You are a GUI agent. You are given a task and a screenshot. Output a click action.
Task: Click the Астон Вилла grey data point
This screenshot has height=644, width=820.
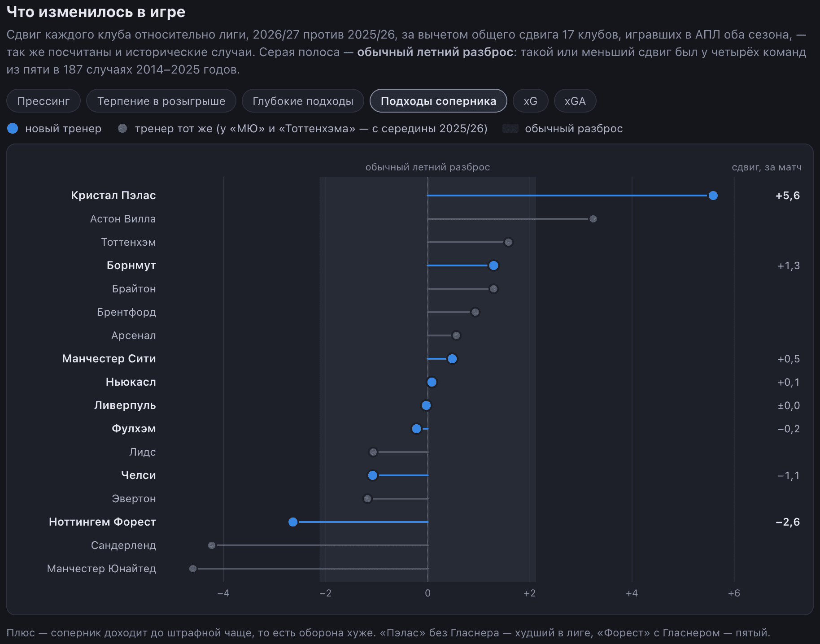(593, 219)
